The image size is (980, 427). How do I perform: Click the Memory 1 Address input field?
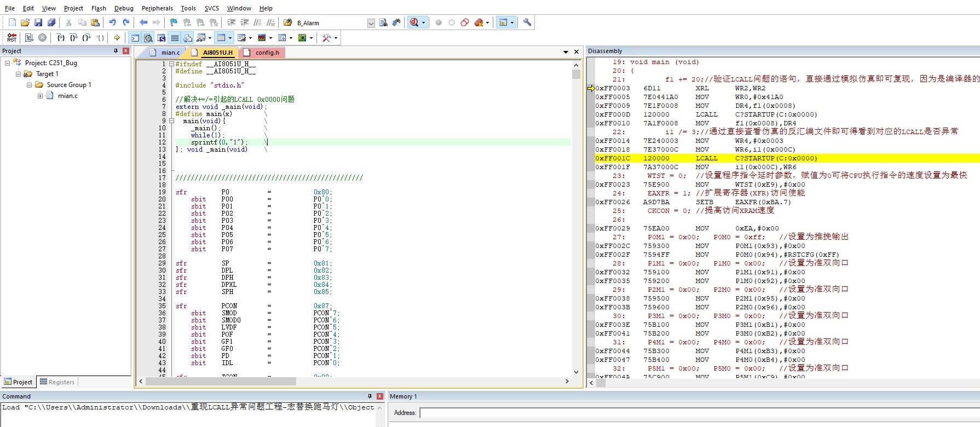click(699, 413)
